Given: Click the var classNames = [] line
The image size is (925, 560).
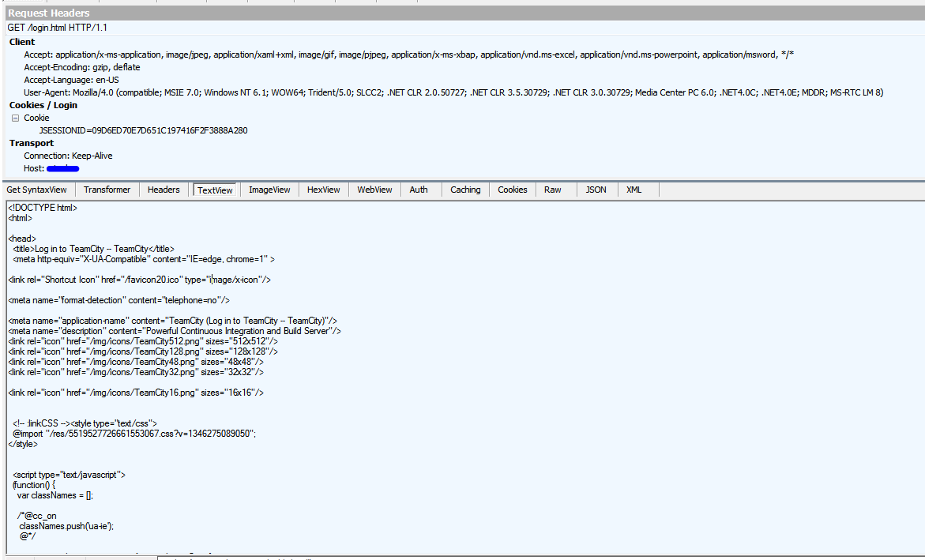Looking at the screenshot, I should pos(55,496).
